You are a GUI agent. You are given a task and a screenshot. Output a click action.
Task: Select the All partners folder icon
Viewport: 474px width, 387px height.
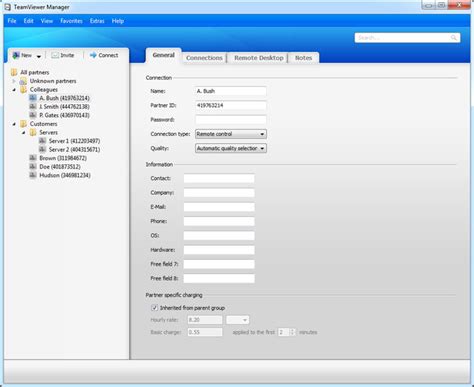coord(14,72)
